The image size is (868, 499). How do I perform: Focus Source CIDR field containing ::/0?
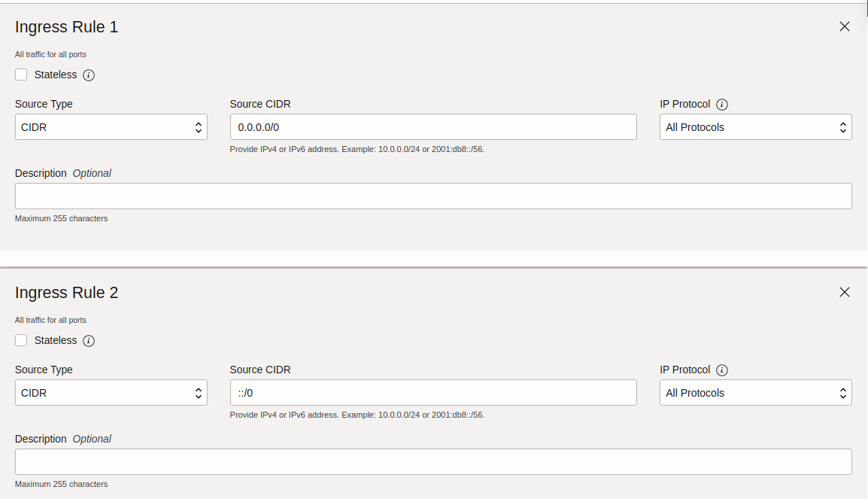coord(433,393)
